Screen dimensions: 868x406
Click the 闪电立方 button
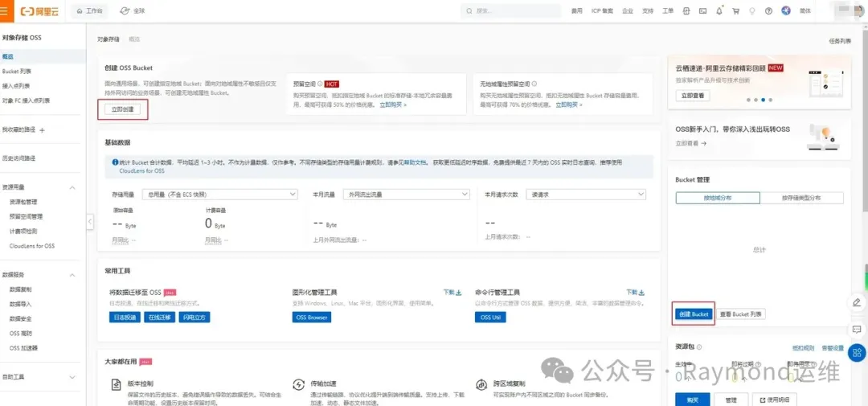click(194, 318)
